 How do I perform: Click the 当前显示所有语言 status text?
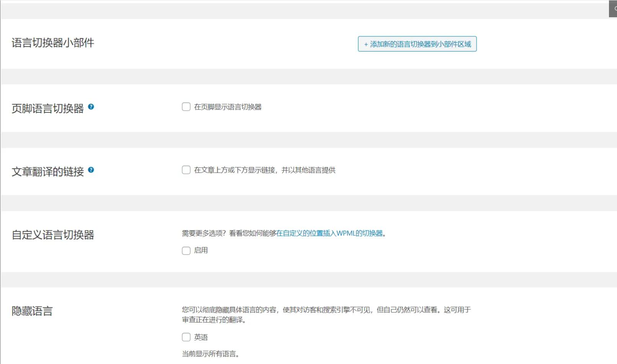[x=211, y=354]
